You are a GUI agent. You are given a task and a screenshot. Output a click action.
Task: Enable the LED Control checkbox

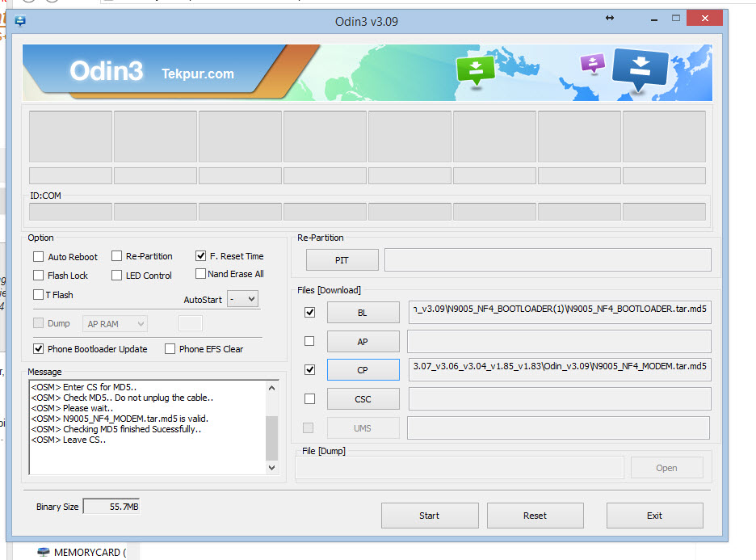tap(116, 275)
